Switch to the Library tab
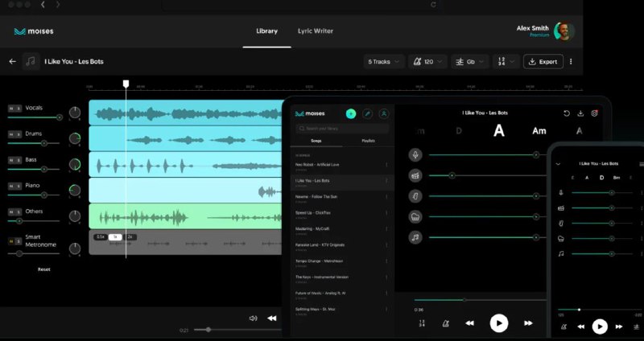This screenshot has height=341, width=644. pyautogui.click(x=266, y=31)
